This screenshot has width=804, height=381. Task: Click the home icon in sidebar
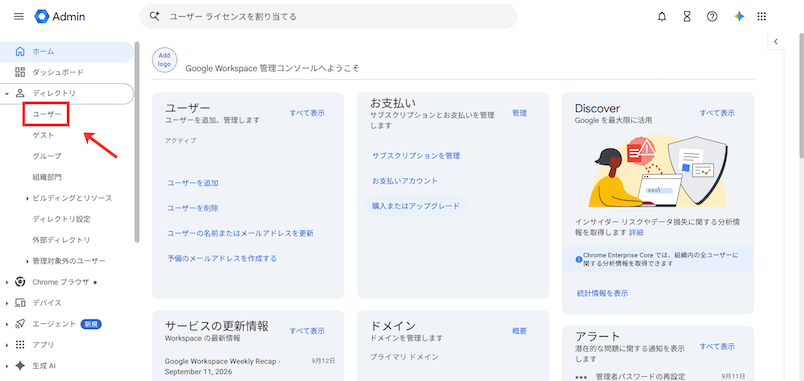point(20,51)
